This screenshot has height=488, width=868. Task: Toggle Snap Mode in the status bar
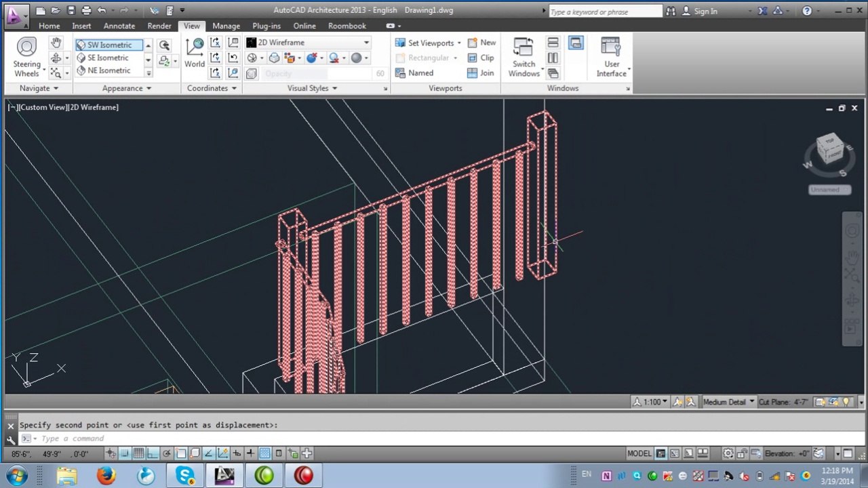click(124, 453)
